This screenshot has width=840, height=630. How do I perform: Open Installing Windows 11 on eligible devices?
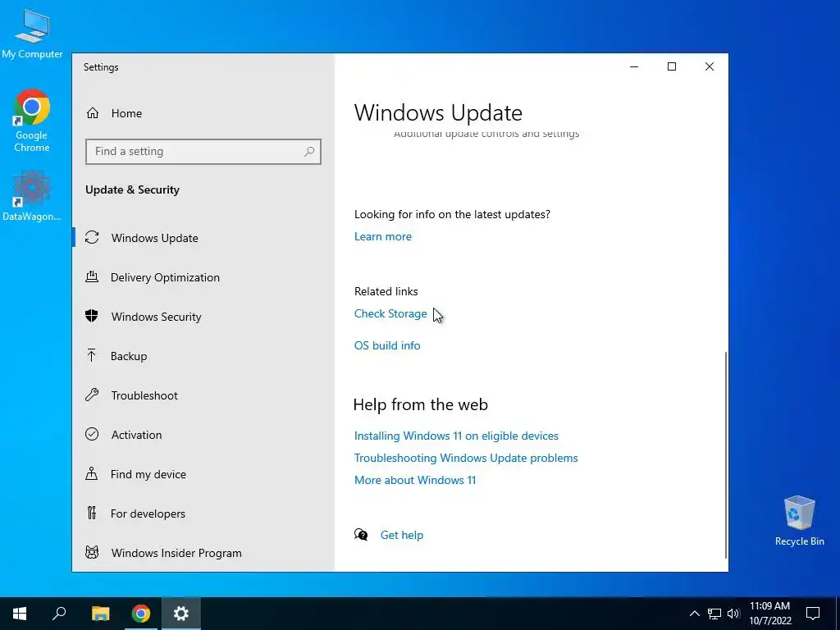coord(456,436)
